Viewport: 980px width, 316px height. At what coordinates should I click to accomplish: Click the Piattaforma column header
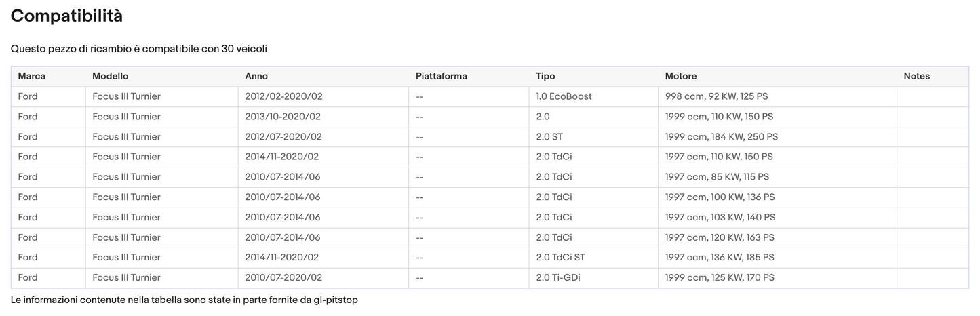441,77
